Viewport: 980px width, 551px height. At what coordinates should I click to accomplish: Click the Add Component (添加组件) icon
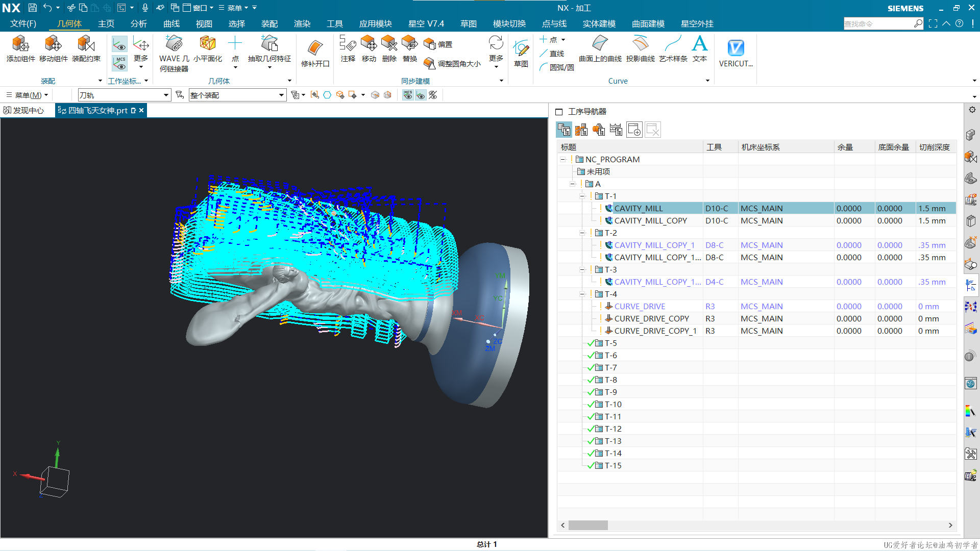coord(20,44)
